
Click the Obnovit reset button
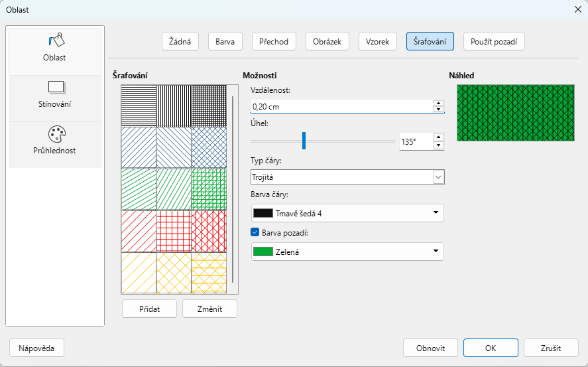tap(430, 348)
